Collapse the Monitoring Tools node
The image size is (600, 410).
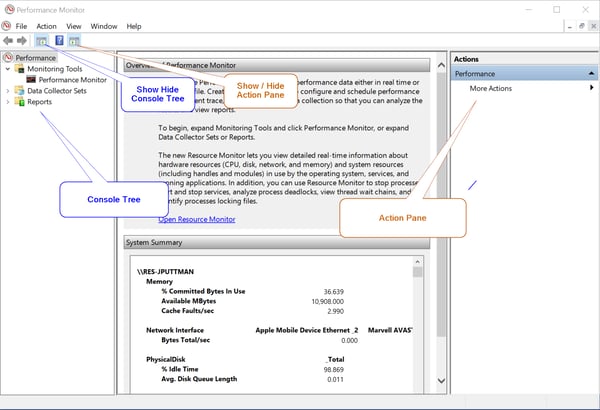8,69
